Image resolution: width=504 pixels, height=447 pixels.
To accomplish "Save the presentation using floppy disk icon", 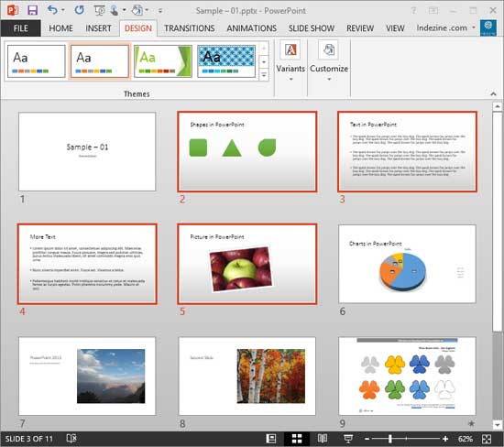I will click(32, 10).
